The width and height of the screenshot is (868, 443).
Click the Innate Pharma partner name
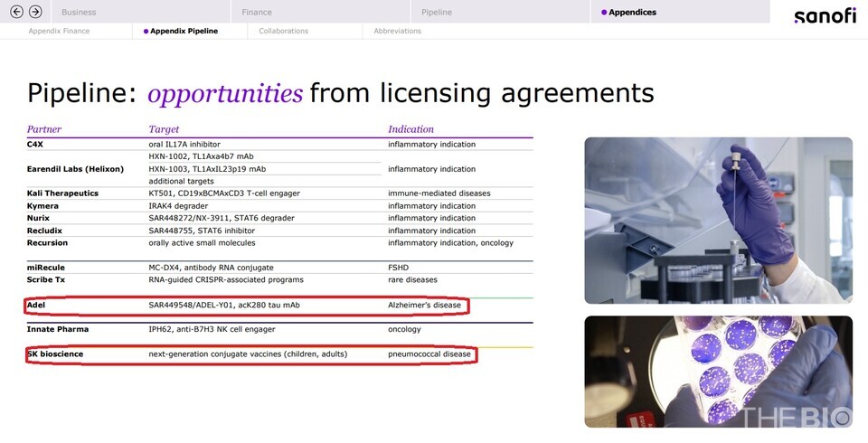[58, 330]
